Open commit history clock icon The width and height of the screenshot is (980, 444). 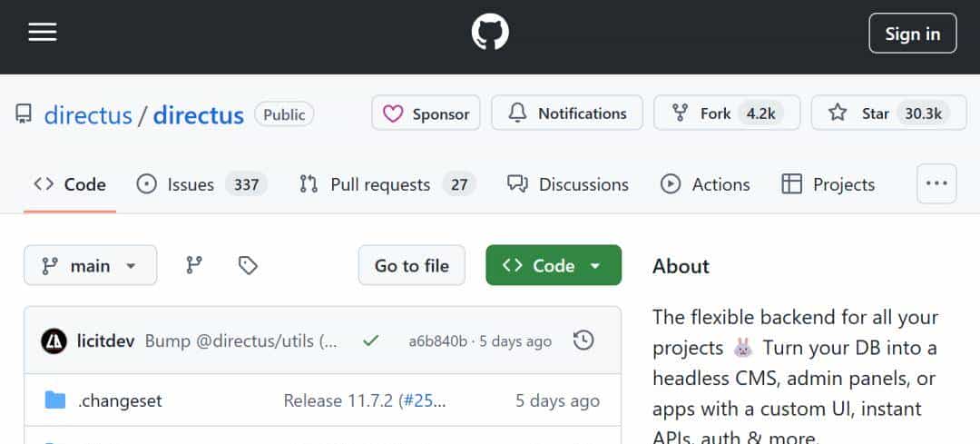[584, 340]
